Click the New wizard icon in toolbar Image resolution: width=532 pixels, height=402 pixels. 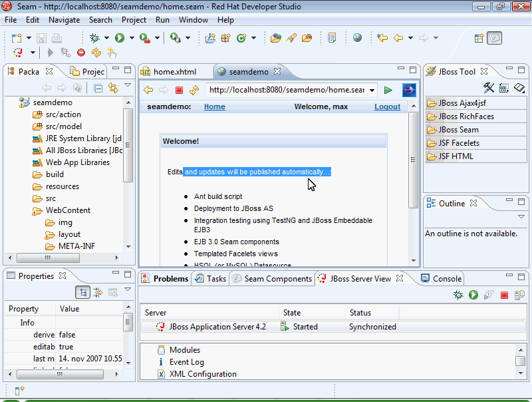17,38
